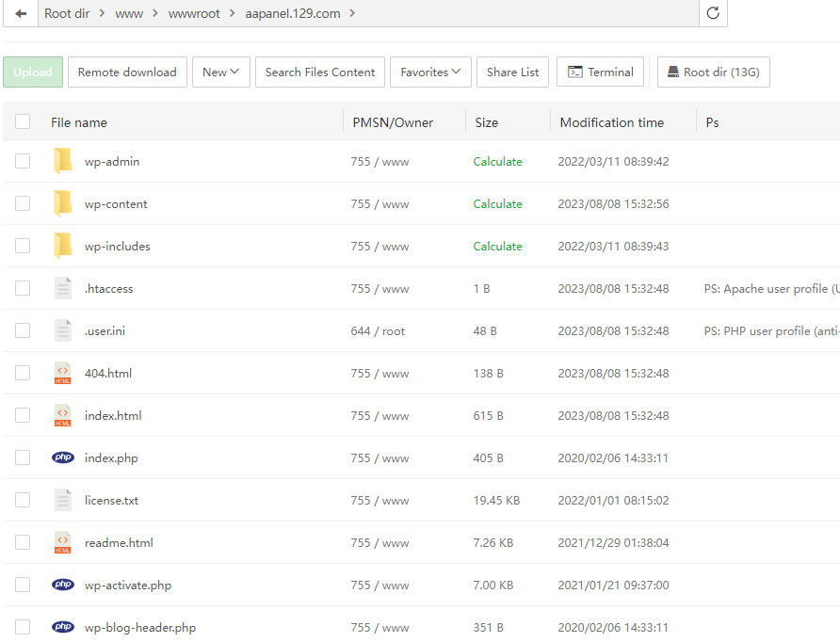Viewport: 840px width, 642px height.
Task: Click the .htaccess file icon
Action: point(63,288)
